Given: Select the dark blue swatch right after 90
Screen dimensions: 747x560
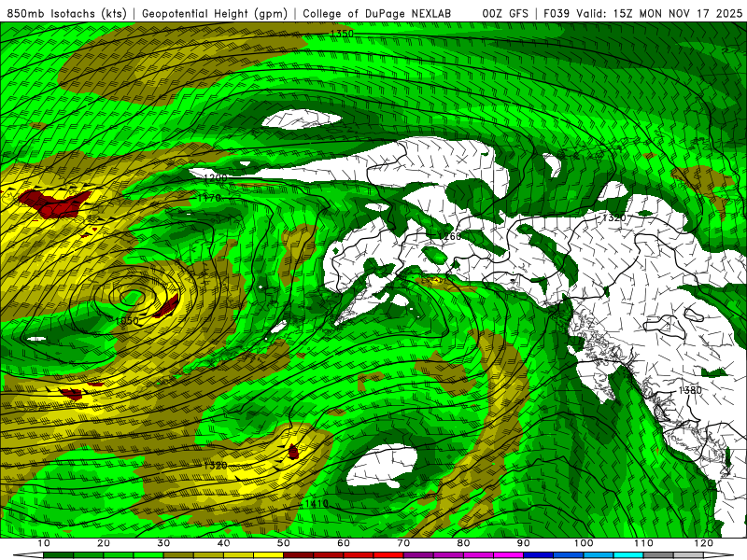Looking at the screenshot, I should pos(538,555).
